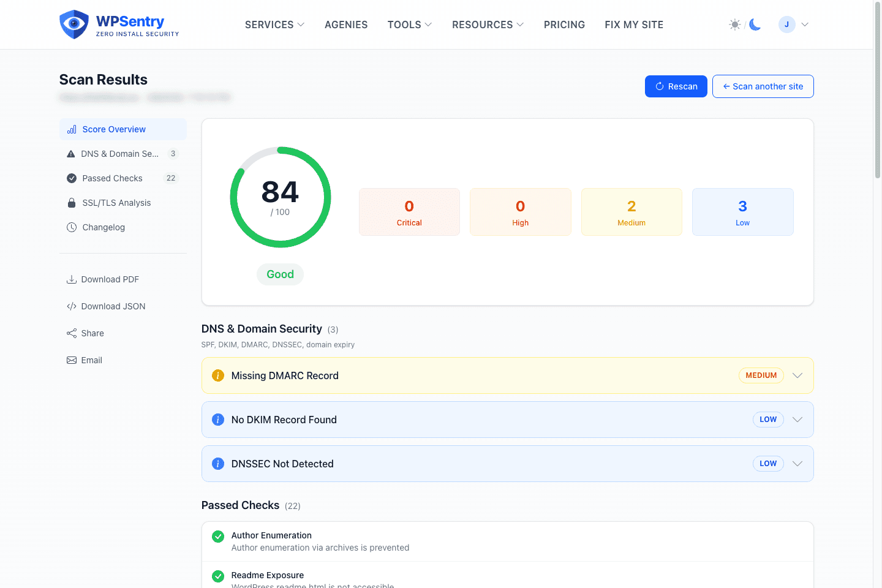Screen dimensions: 882x588
Task: Click the Missing DMARC Record title
Action: pos(285,375)
